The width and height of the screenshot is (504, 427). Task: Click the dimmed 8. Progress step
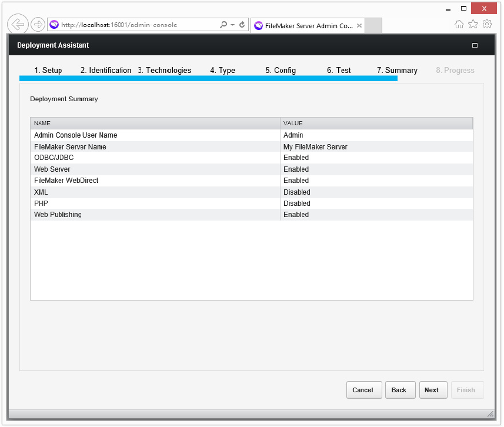coord(455,70)
